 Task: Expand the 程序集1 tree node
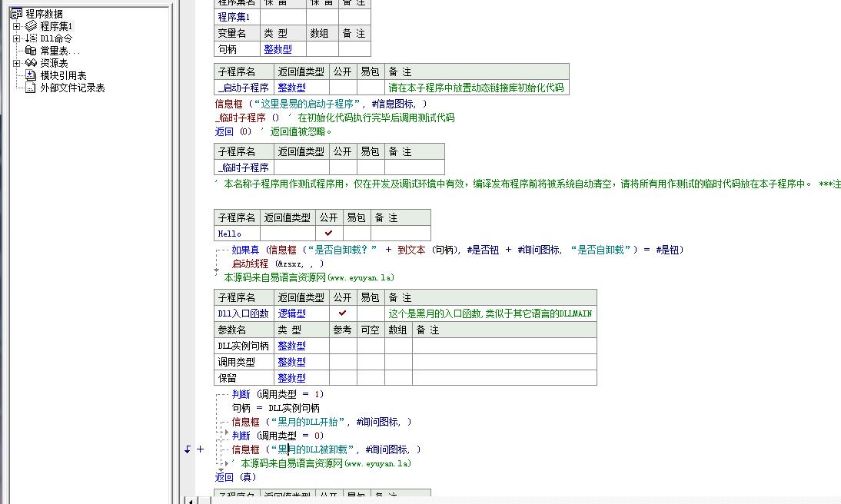[17, 26]
